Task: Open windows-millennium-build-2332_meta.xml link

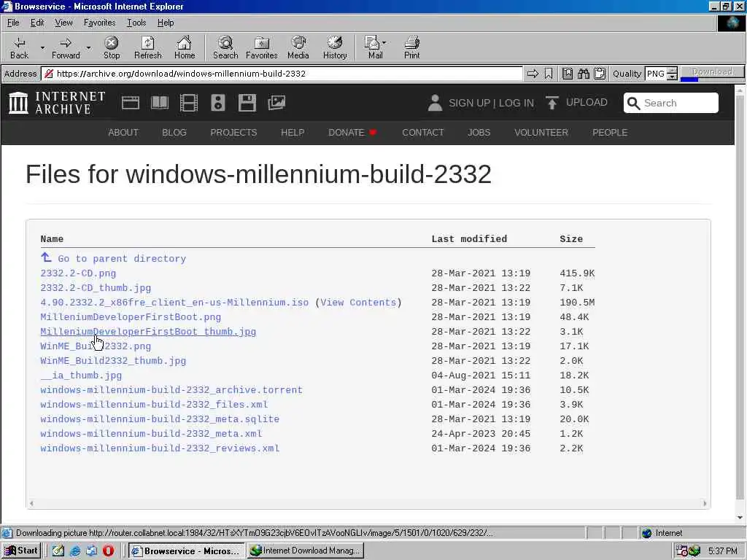Action: point(151,434)
